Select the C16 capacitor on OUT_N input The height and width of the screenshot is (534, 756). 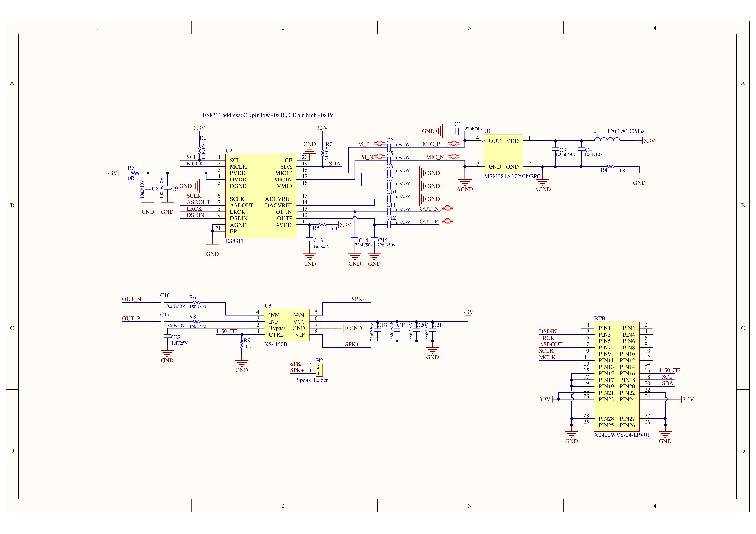click(163, 302)
